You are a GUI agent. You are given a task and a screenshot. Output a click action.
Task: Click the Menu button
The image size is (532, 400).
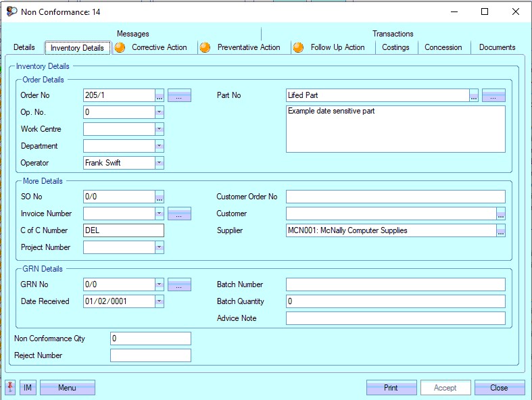pyautogui.click(x=67, y=388)
